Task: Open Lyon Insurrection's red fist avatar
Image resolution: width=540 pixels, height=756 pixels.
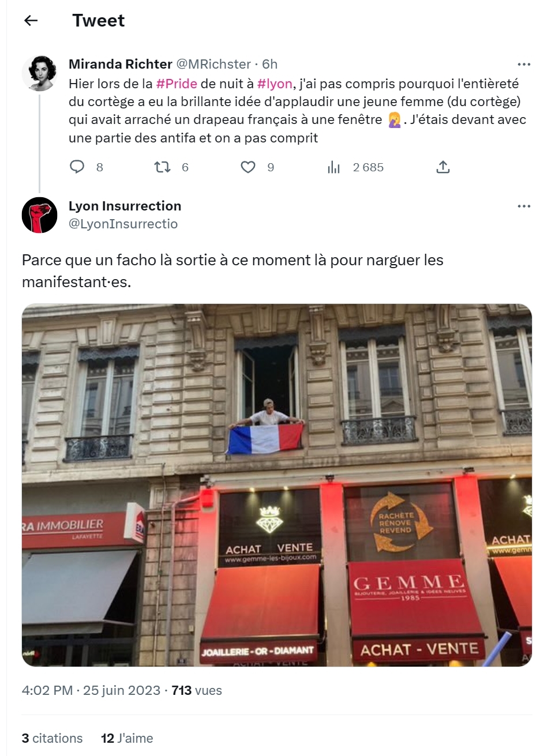Action: (39, 215)
